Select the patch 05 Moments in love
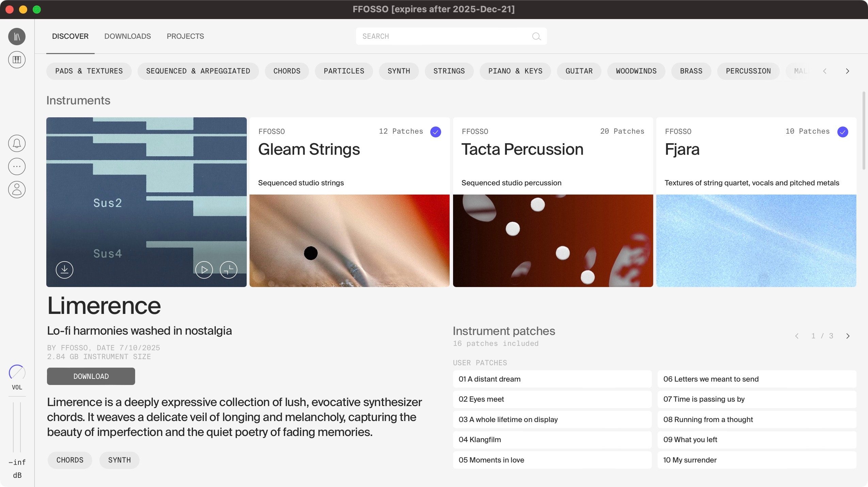This screenshot has width=868, height=487. [551, 460]
